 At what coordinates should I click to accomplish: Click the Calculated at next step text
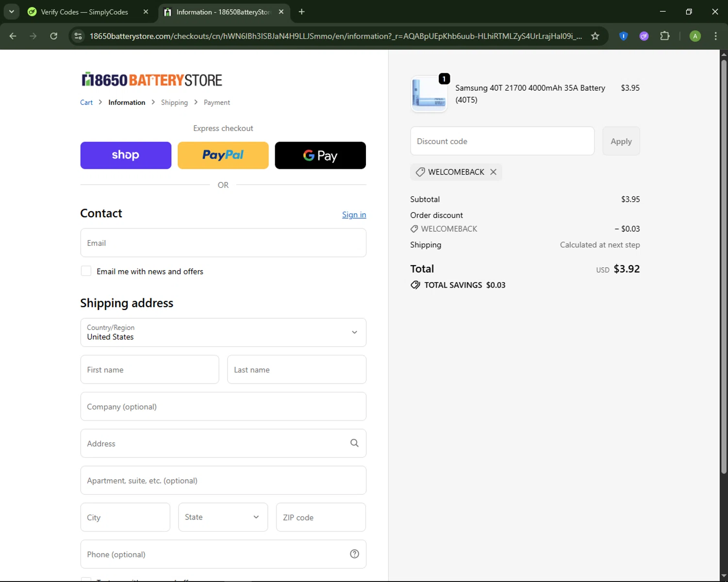600,245
